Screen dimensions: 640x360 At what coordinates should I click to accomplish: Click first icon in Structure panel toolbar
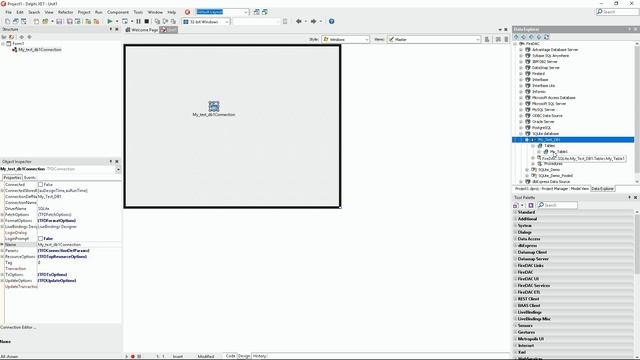tap(4, 37)
